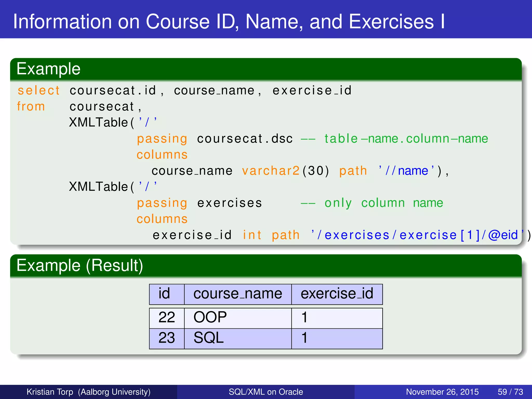Click footer author 'Kristian Torp (Aalborg University)'
Image resolution: width=532 pixels, height=399 pixels.
[89, 392]
